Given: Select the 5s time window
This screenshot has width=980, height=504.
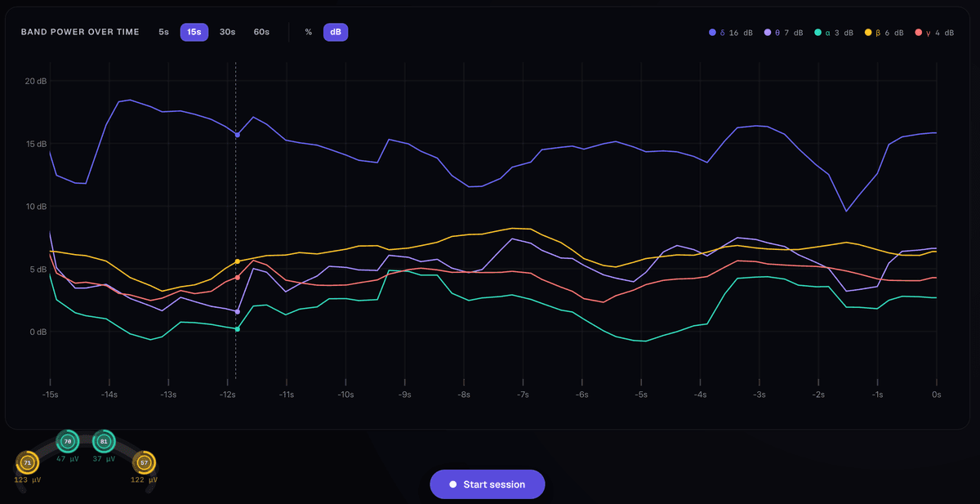Looking at the screenshot, I should tap(164, 32).
